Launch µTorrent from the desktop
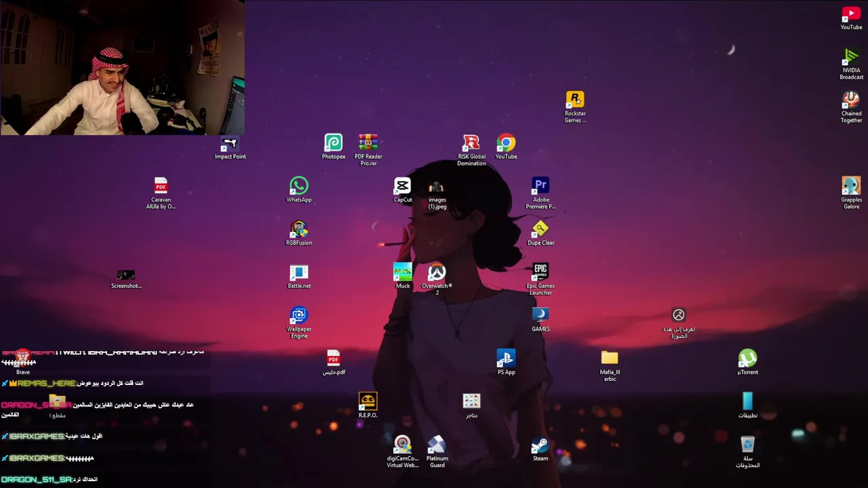Viewport: 868px width, 488px height. click(747, 363)
